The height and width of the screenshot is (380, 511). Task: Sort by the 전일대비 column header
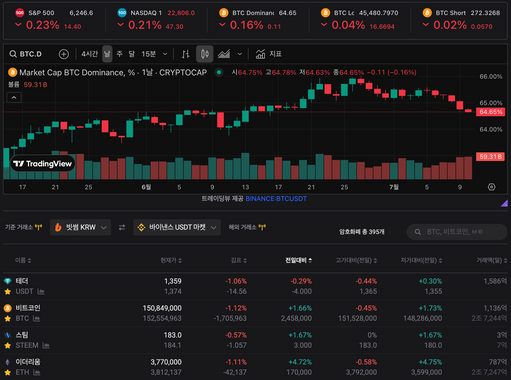coord(298,260)
